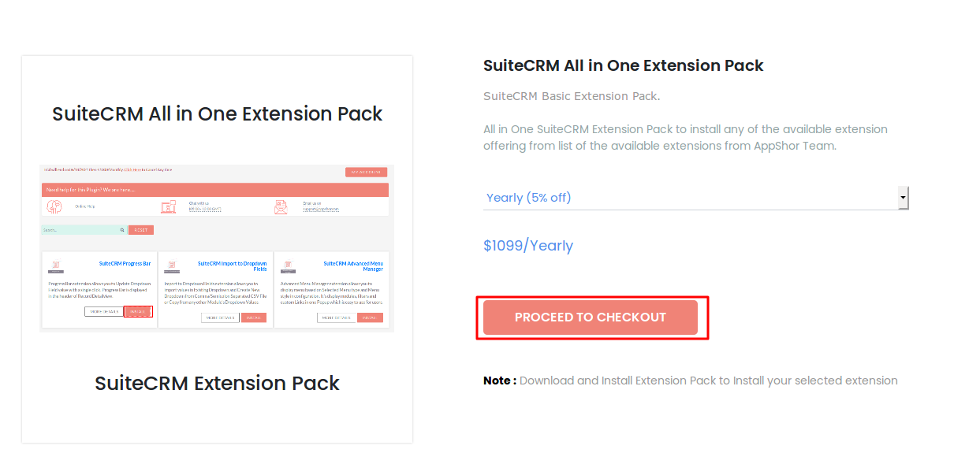This screenshot has width=980, height=453.
Task: Click More Details under SuiteCRM Progress Bar
Action: [103, 312]
